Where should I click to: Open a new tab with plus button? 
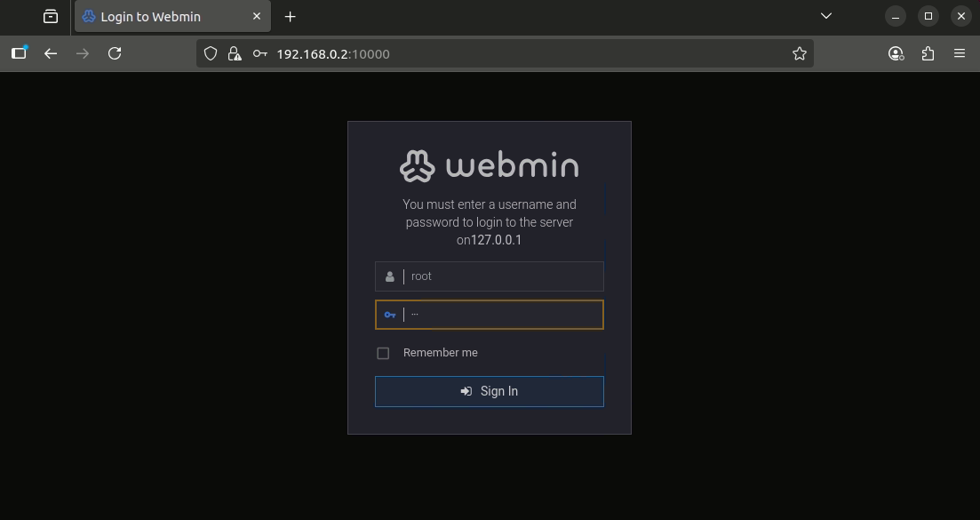click(x=290, y=17)
